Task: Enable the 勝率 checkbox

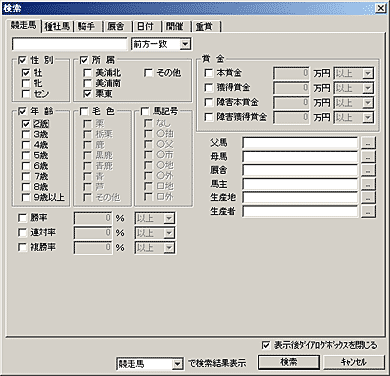Action: [x=22, y=218]
